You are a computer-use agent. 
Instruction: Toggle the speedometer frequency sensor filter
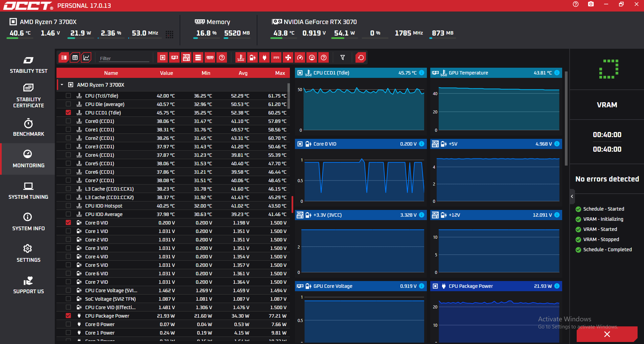(300, 58)
